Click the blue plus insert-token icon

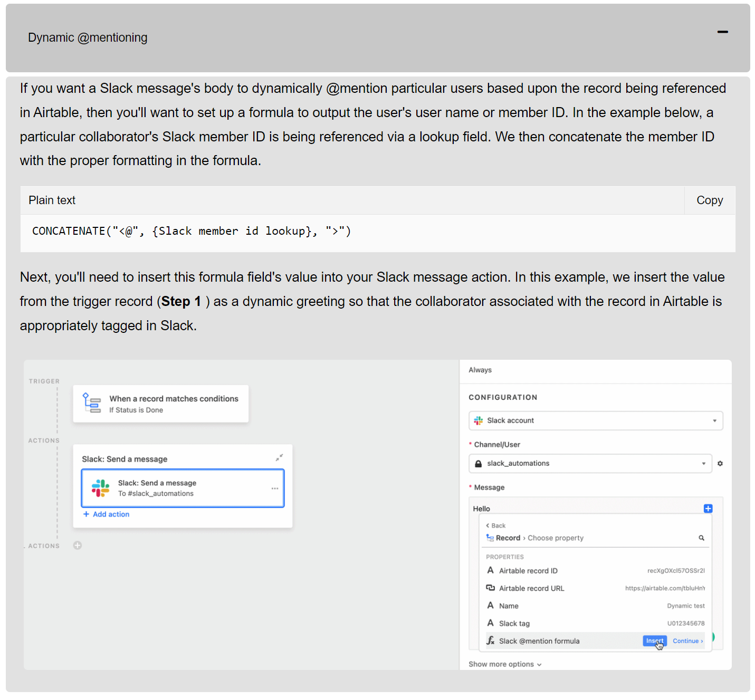[708, 509]
